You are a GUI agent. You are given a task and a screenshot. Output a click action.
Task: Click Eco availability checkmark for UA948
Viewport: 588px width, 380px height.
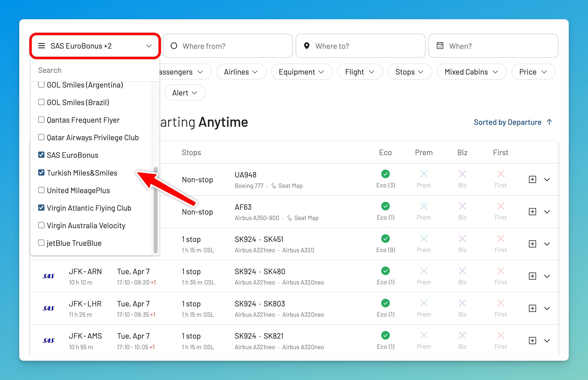(x=385, y=174)
